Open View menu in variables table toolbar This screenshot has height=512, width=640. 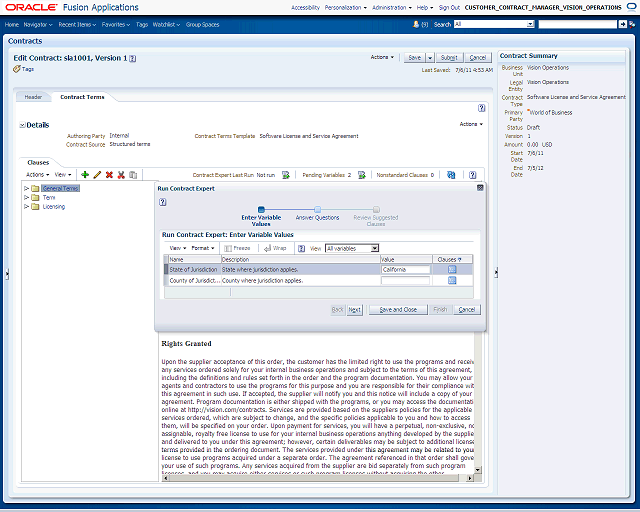178,248
